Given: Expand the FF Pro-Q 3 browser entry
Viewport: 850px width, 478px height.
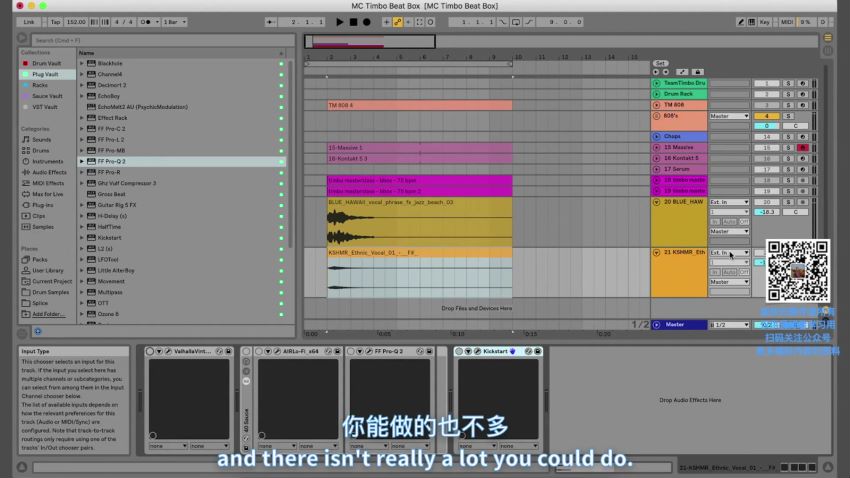Looking at the screenshot, I should click(82, 162).
